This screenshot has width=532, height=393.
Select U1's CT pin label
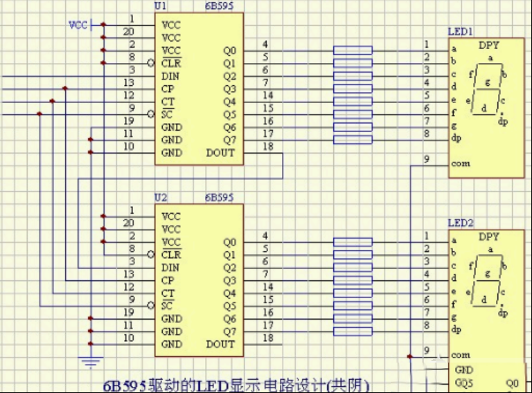click(168, 102)
